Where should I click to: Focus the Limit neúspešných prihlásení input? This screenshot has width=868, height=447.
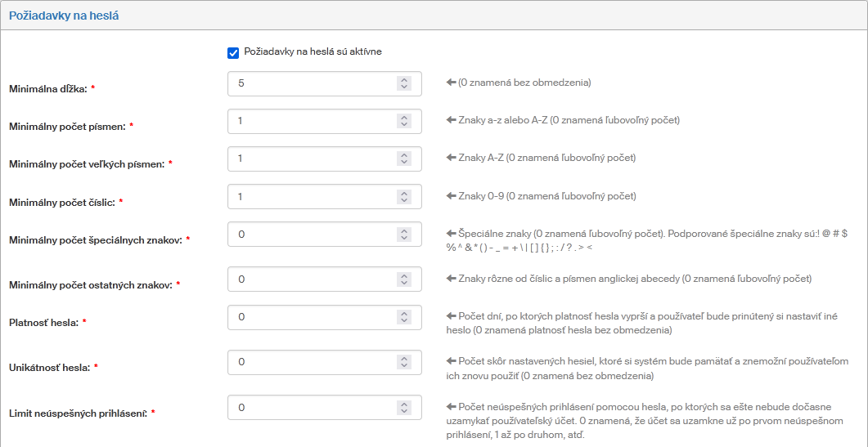tap(311, 407)
